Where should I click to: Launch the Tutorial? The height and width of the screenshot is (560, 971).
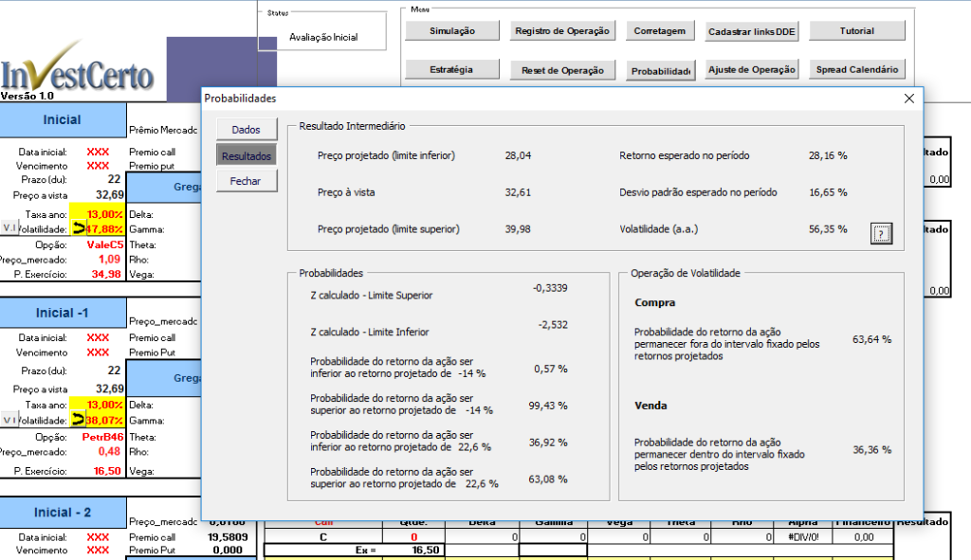[x=856, y=31]
